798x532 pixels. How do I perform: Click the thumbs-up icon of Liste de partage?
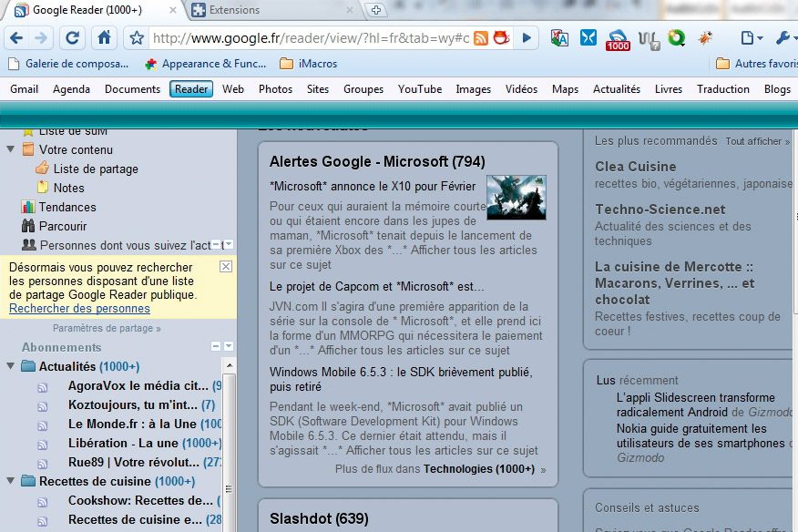coord(42,168)
